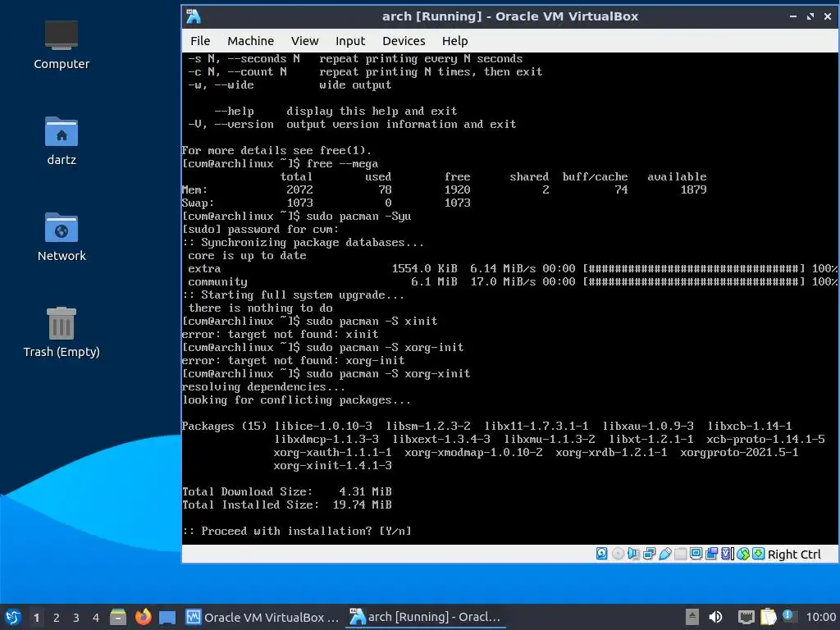
Task: Select the Trash (Empty) desktop icon
Action: 61,333
